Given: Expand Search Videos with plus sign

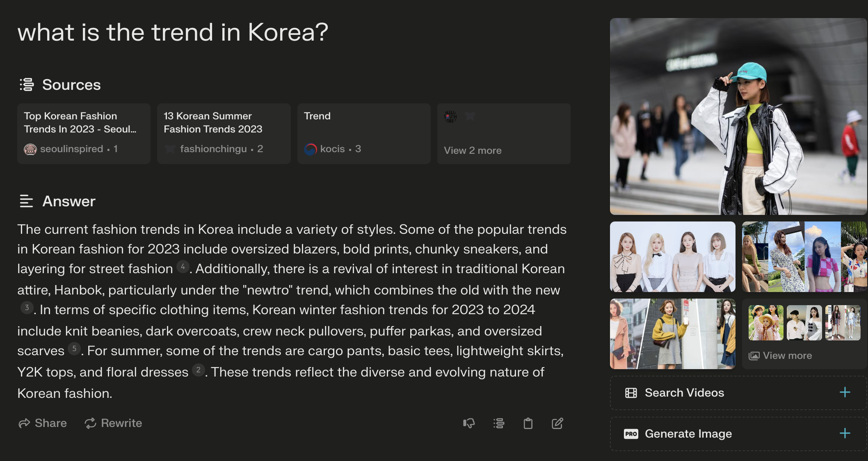Looking at the screenshot, I should [845, 393].
